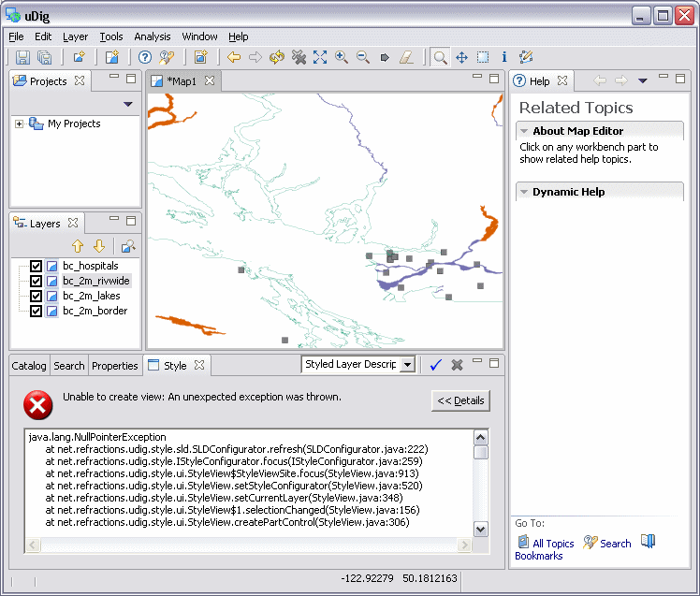Click the zoom in magnifier icon
The image size is (700, 596).
point(342,57)
